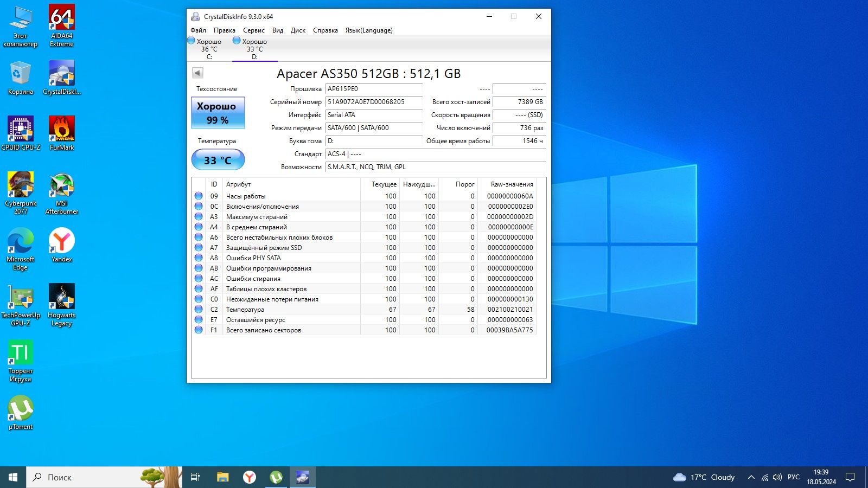Launch CPUID CPU-Z shortcut
Viewport: 868px width, 488px height.
[x=21, y=133]
